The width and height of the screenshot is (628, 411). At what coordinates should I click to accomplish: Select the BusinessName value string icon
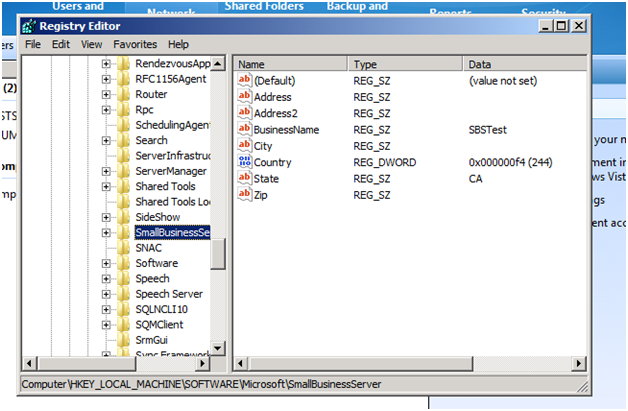pyautogui.click(x=244, y=129)
